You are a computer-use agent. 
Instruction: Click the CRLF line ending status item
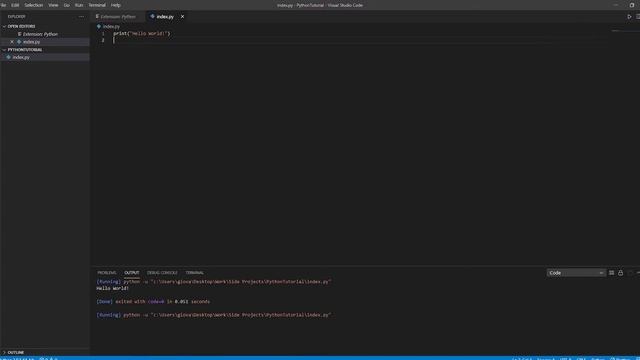point(581,358)
